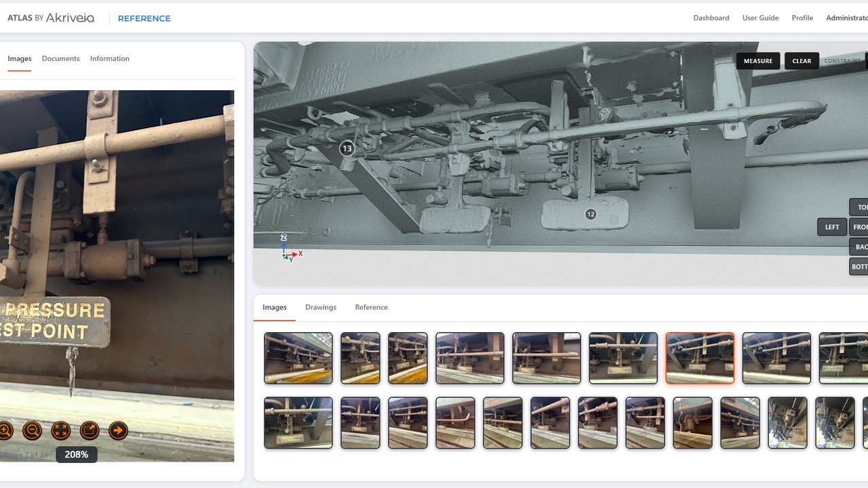Click the MEASURE button
The width and height of the screenshot is (868, 488).
pyautogui.click(x=758, y=61)
